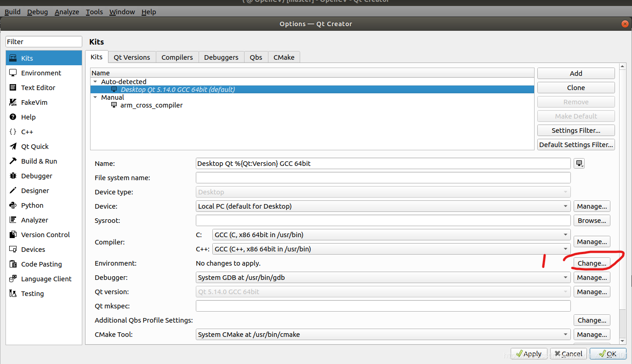Switch to the CMake tab

284,57
